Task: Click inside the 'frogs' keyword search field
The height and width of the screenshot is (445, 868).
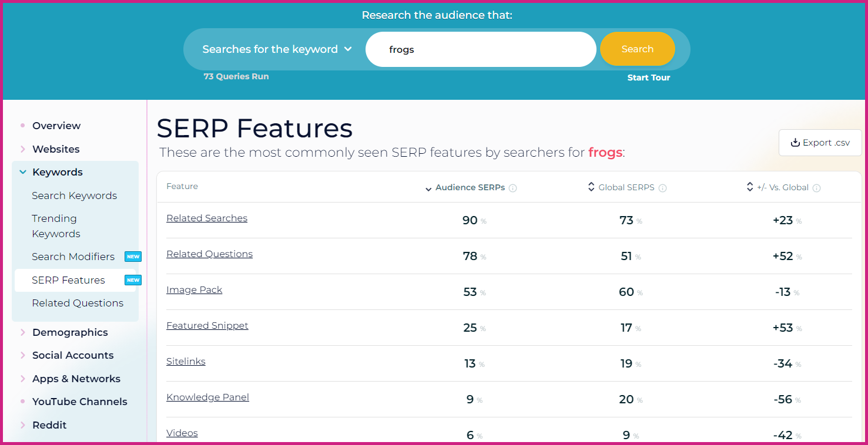Action: pos(481,49)
